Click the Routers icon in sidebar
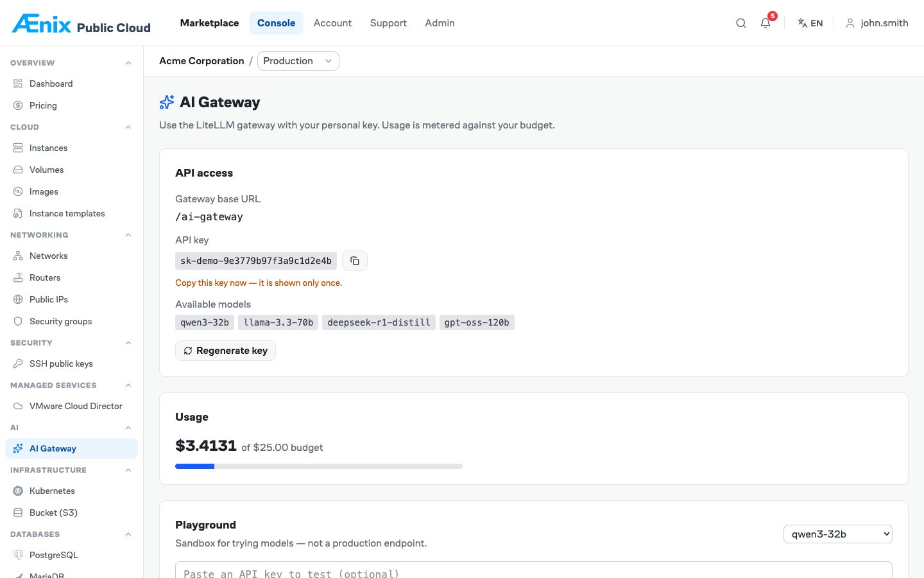 coord(18,277)
